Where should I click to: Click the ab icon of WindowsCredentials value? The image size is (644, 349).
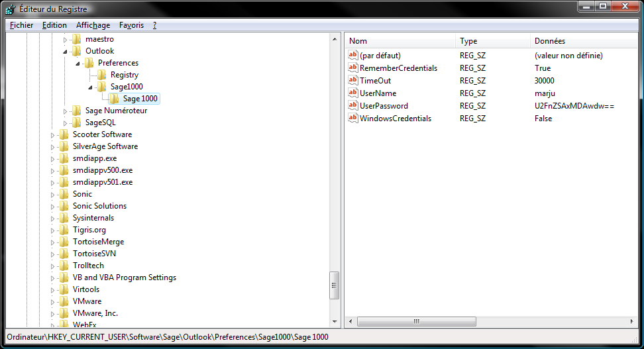point(352,119)
